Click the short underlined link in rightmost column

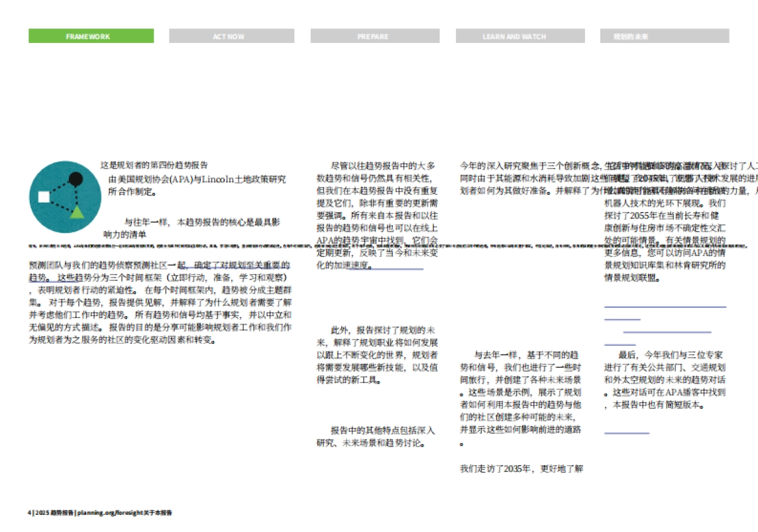tap(619, 343)
